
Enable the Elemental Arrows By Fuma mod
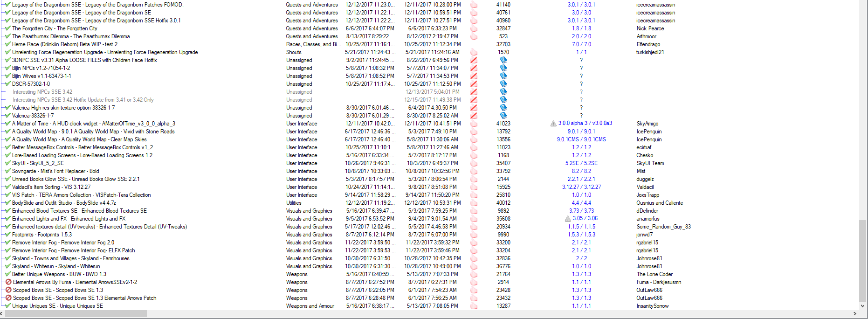(8, 282)
